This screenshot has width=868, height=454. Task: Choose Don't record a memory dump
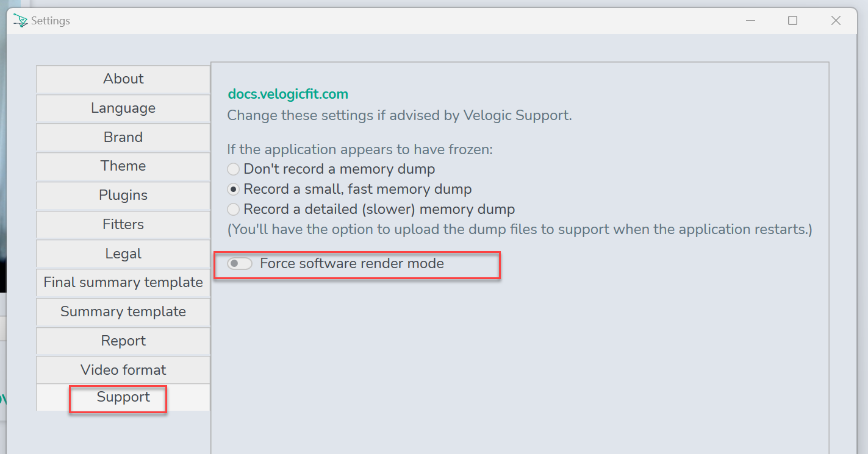(331, 169)
